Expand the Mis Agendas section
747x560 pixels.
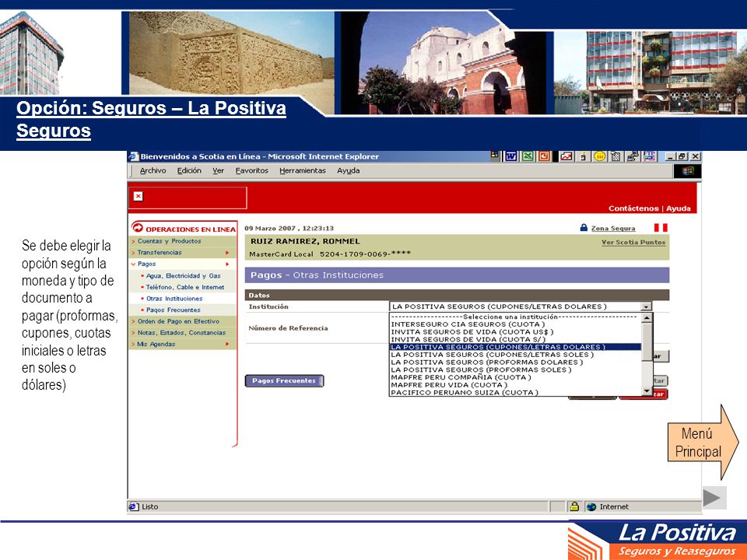(182, 345)
